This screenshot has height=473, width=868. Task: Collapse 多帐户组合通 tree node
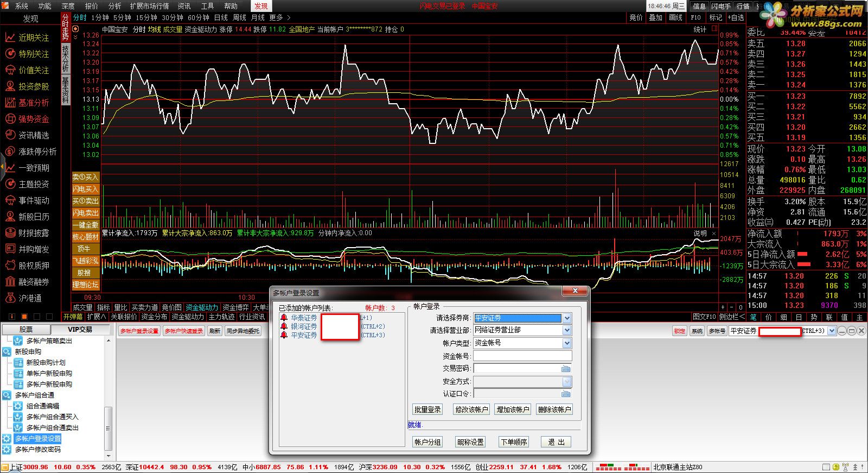[7, 395]
